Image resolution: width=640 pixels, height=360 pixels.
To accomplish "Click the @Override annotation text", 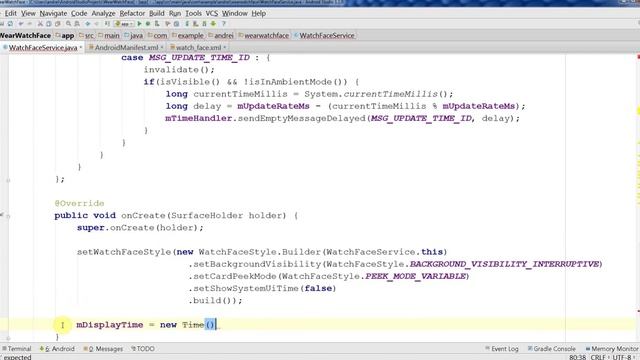I will coord(79,203).
